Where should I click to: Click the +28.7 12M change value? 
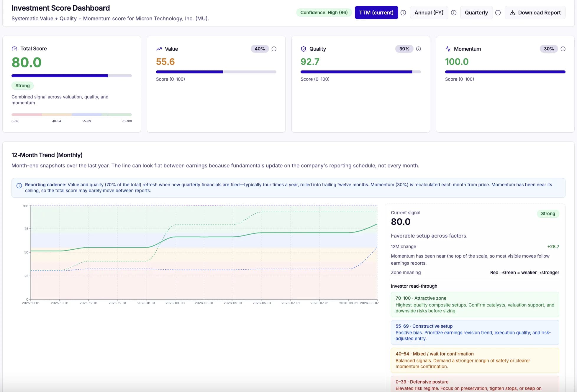(553, 247)
